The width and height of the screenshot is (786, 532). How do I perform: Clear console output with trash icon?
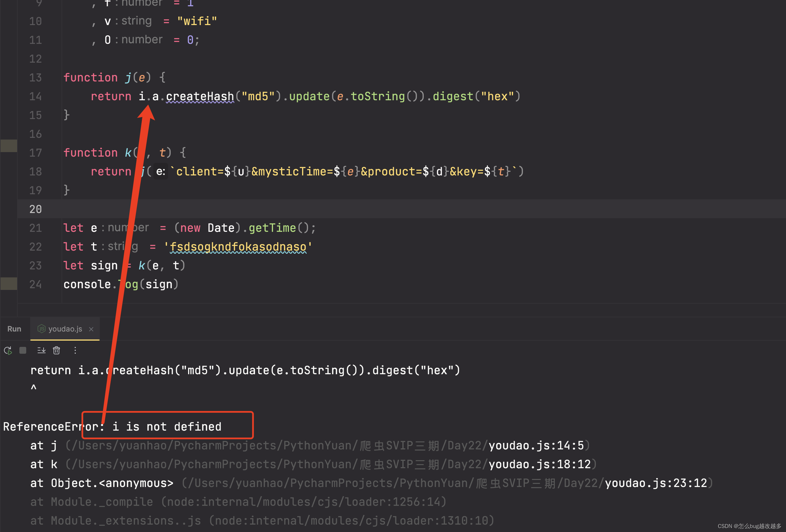pyautogui.click(x=56, y=351)
